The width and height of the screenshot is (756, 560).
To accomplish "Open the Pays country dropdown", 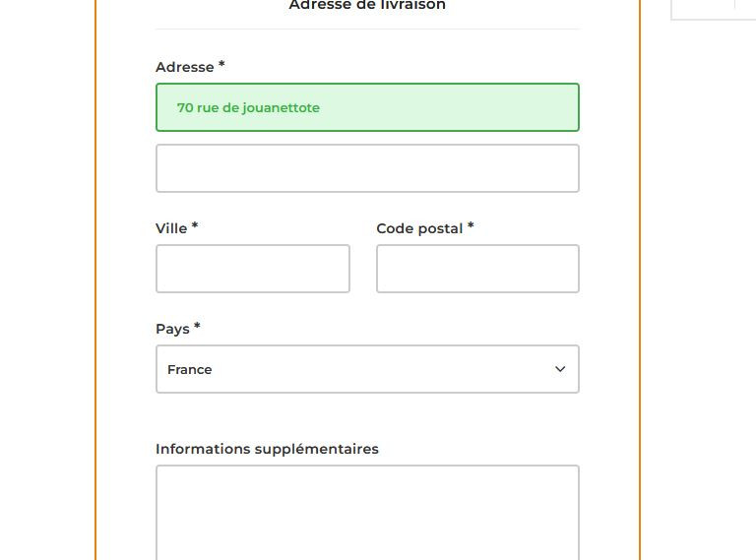I will tap(367, 369).
